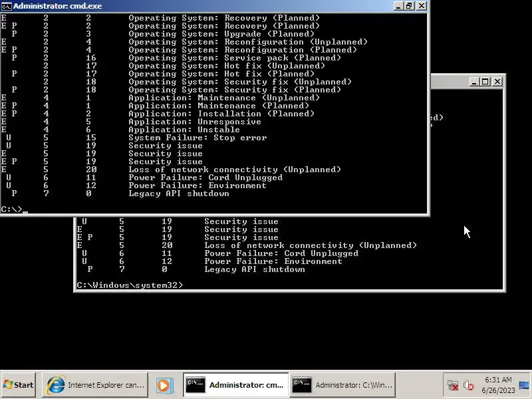This screenshot has width=532, height=399.
Task: Open the Start menu
Action: coord(19,385)
